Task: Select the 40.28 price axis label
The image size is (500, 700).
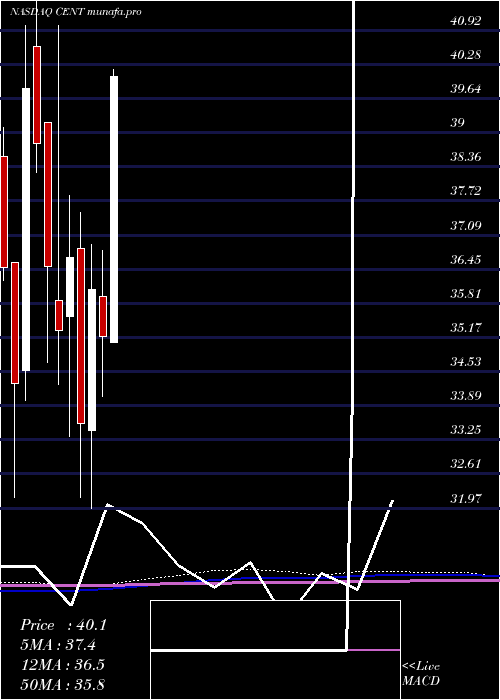Action: pyautogui.click(x=466, y=54)
